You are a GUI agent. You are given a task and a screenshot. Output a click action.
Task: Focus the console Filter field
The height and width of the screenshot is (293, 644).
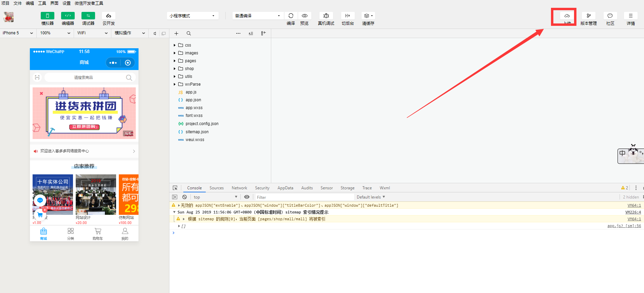[305, 197]
